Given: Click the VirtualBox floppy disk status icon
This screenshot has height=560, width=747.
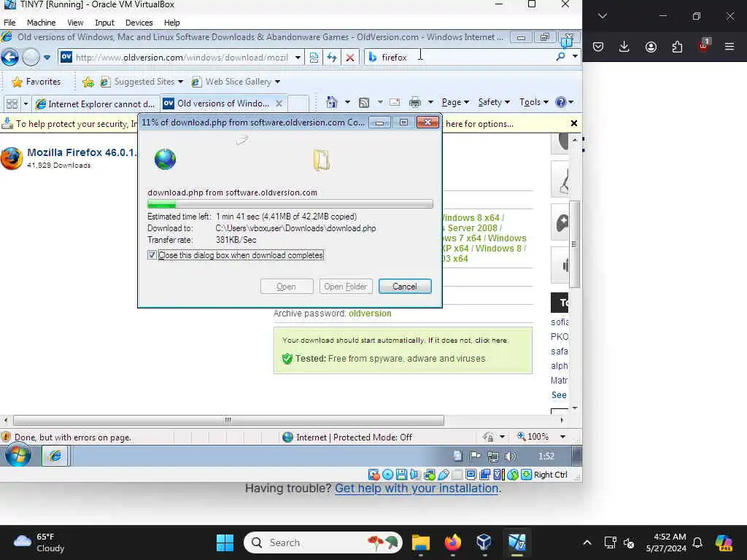Looking at the screenshot, I should pos(401,474).
